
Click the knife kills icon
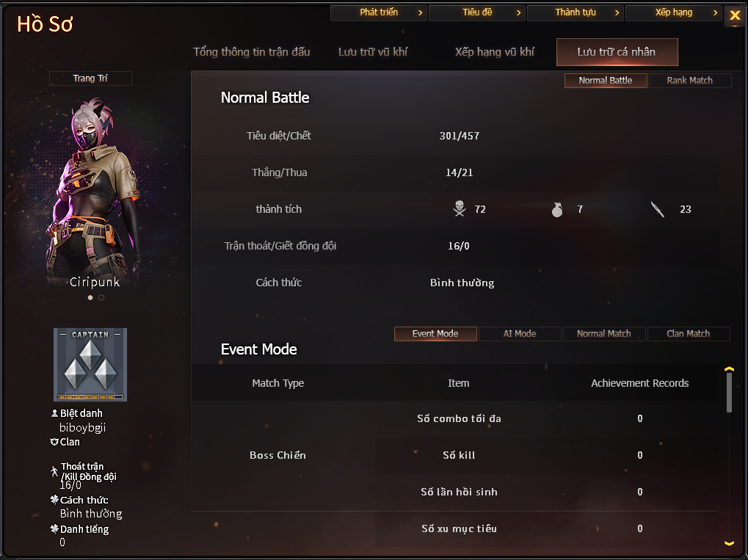(658, 209)
